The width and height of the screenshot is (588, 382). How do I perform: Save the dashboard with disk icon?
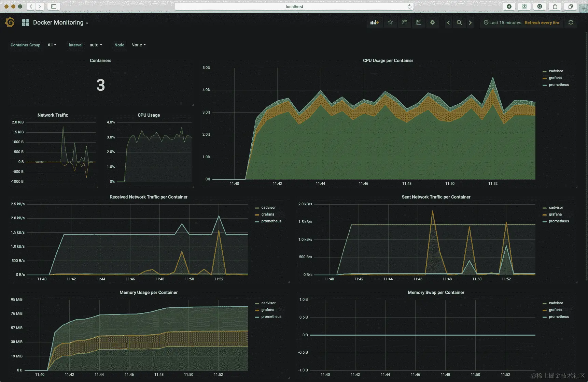419,23
